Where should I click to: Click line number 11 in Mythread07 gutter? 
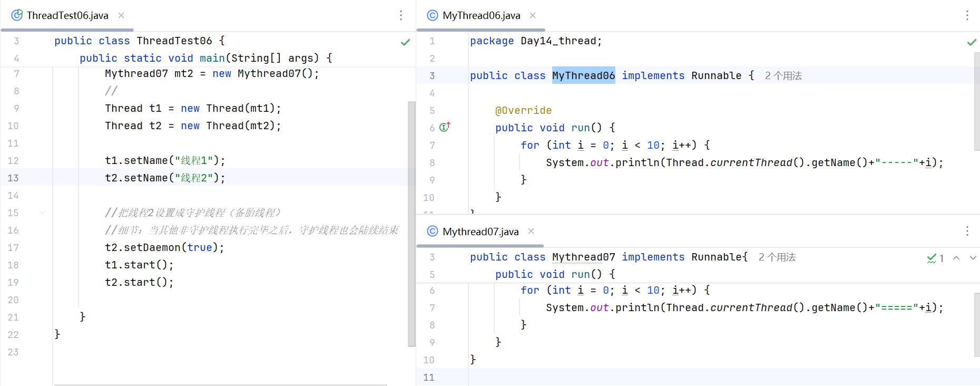(429, 377)
